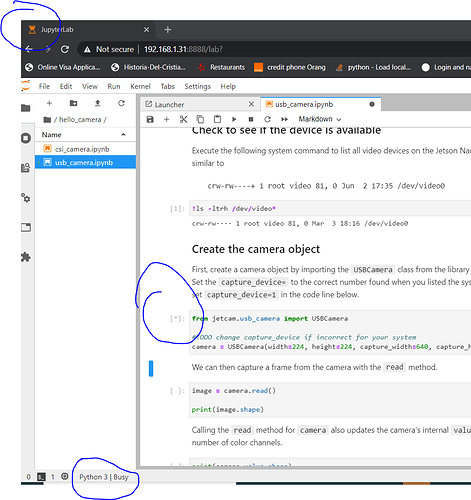The height and width of the screenshot is (500, 471).
Task: Restart kernel and run all cells
Action: 284,119
